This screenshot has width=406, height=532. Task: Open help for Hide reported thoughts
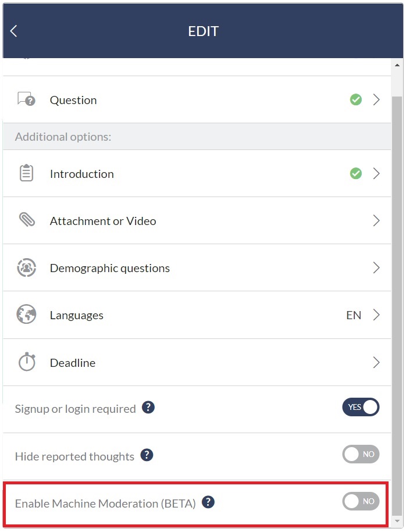tap(147, 455)
